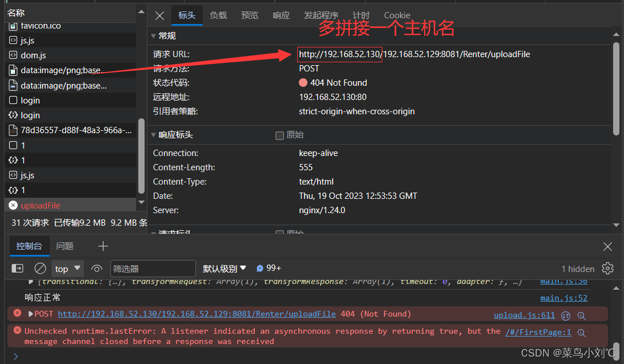The width and height of the screenshot is (624, 364).
Task: Enable 原始 checkbox for response headers
Action: (x=279, y=135)
